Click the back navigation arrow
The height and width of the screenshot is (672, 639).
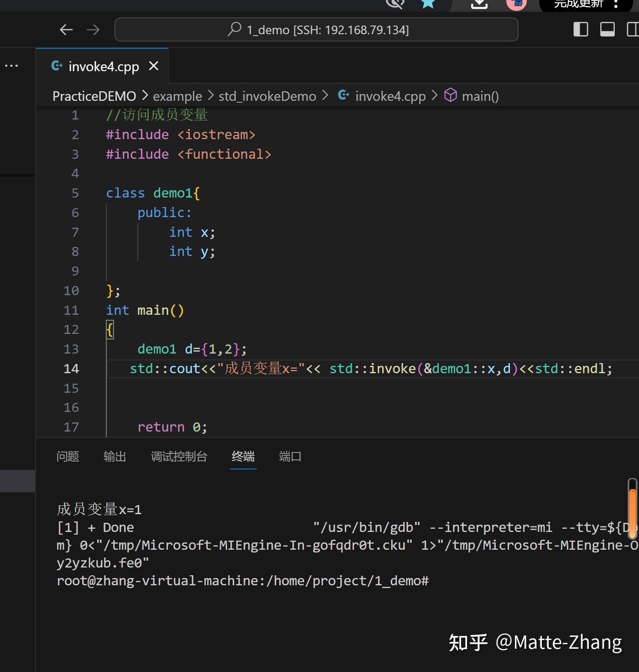pyautogui.click(x=66, y=29)
